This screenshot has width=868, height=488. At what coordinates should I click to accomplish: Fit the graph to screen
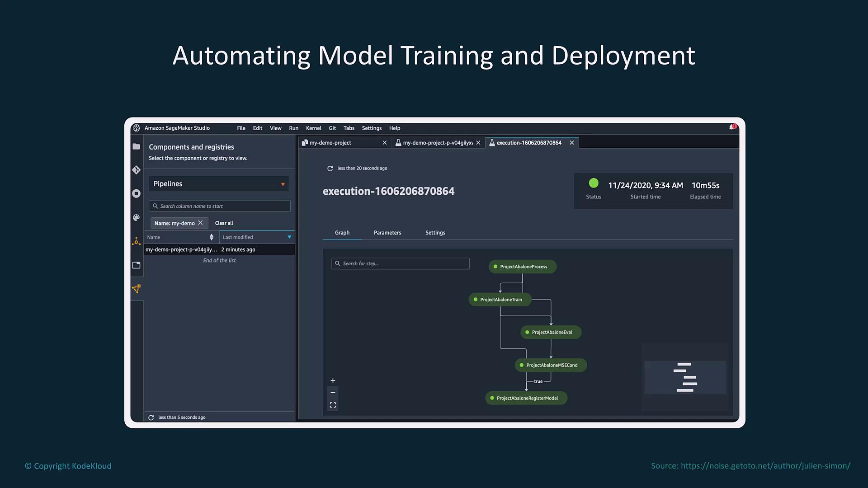click(x=333, y=405)
